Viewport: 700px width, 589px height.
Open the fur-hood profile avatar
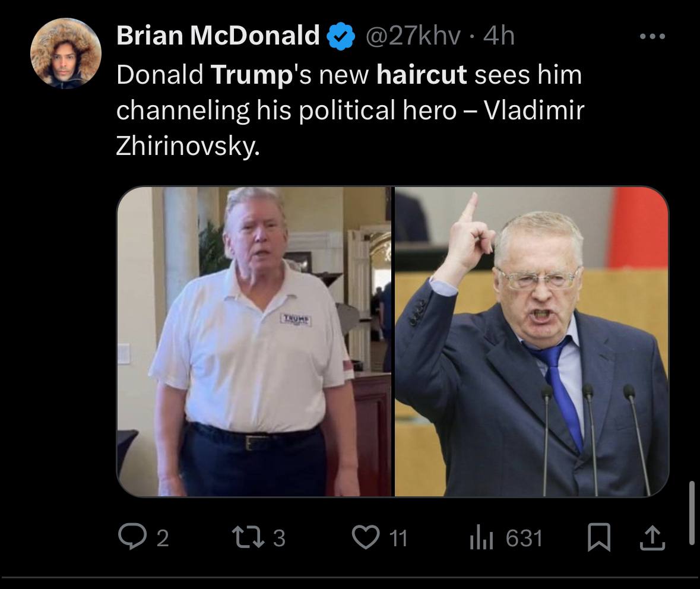pos(66,53)
